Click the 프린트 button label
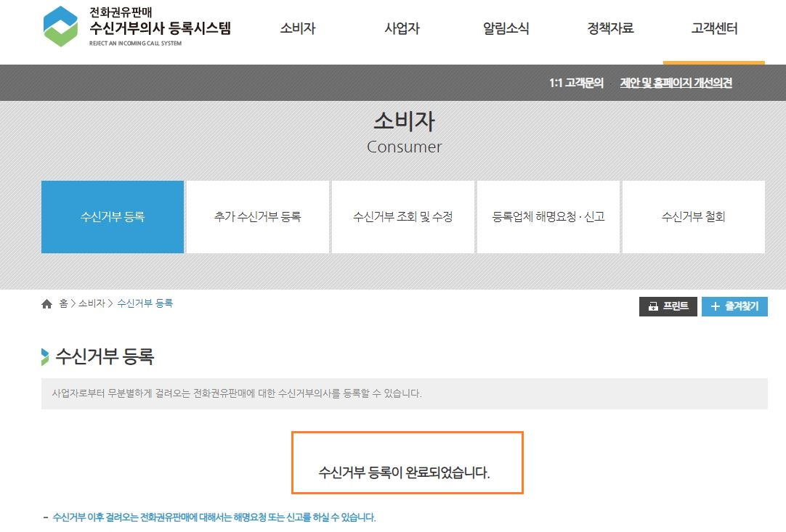 676,306
